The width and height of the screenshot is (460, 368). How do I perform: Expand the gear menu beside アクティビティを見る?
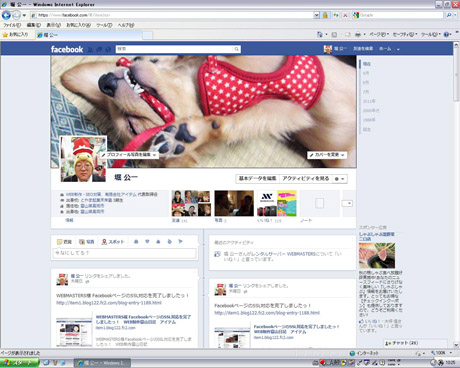[x=339, y=179]
